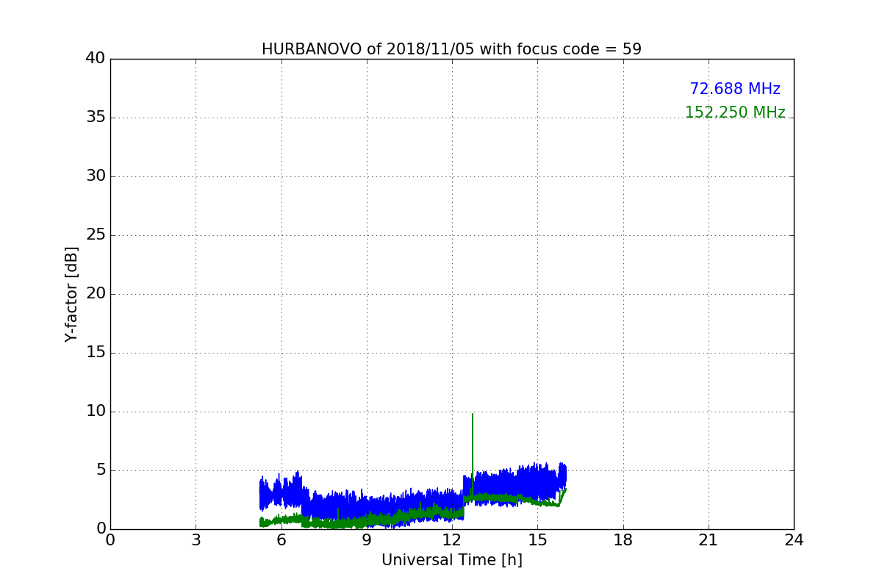The width and height of the screenshot is (882, 588).
Task: Click x-axis tick label 6
Action: pos(281,540)
